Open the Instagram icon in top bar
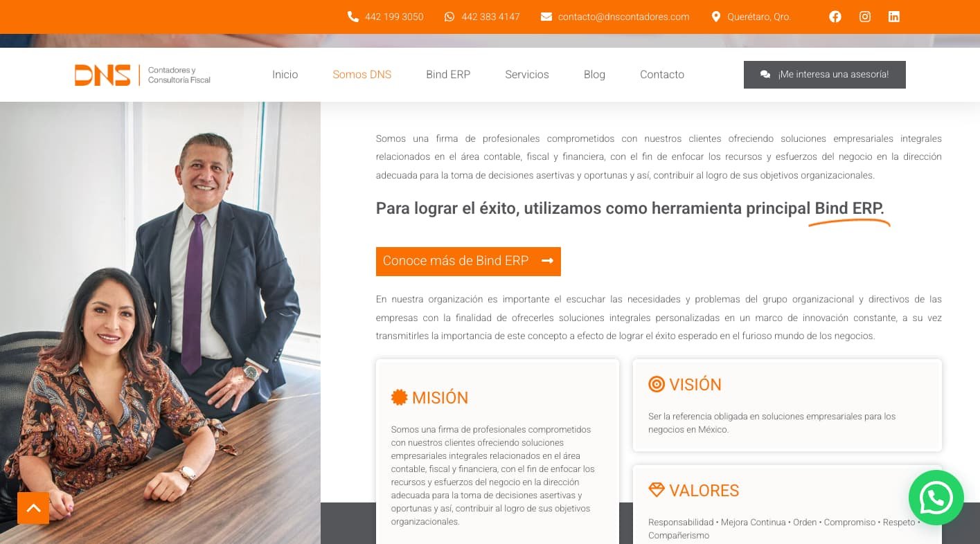Viewport: 980px width, 544px height. tap(865, 17)
